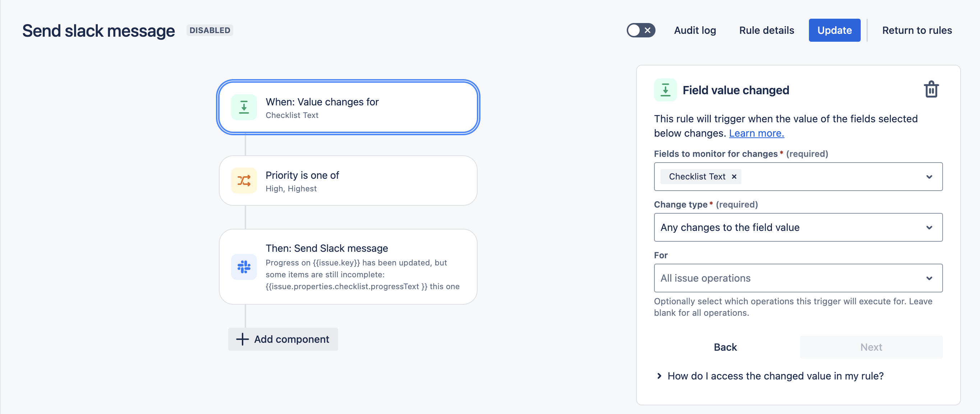Switch to Rule details
This screenshot has height=414, width=980.
pyautogui.click(x=766, y=30)
